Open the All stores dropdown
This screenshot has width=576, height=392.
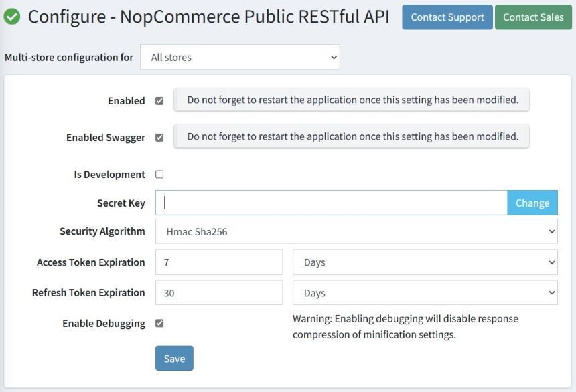tap(240, 57)
